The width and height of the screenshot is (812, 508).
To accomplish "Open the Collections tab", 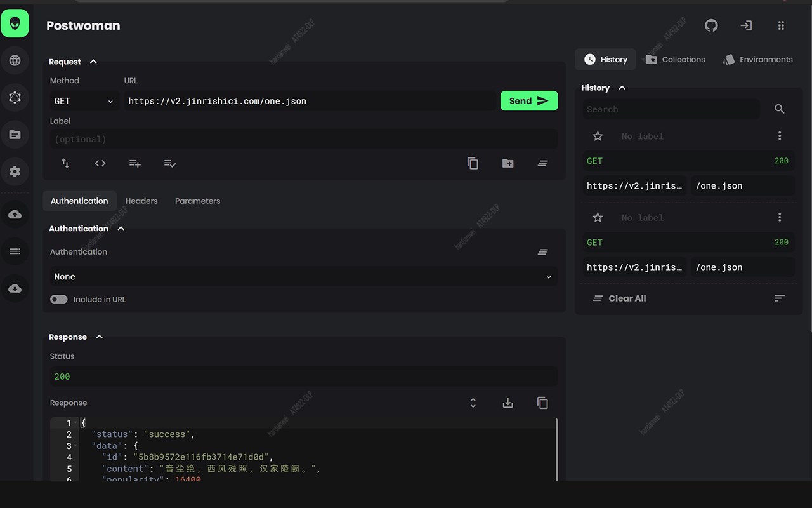I will (676, 60).
